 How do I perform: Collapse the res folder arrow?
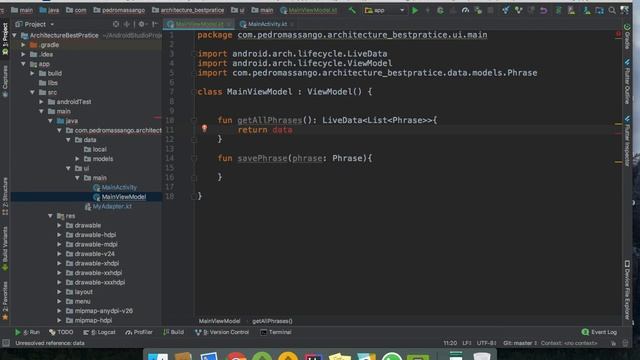[50, 216]
